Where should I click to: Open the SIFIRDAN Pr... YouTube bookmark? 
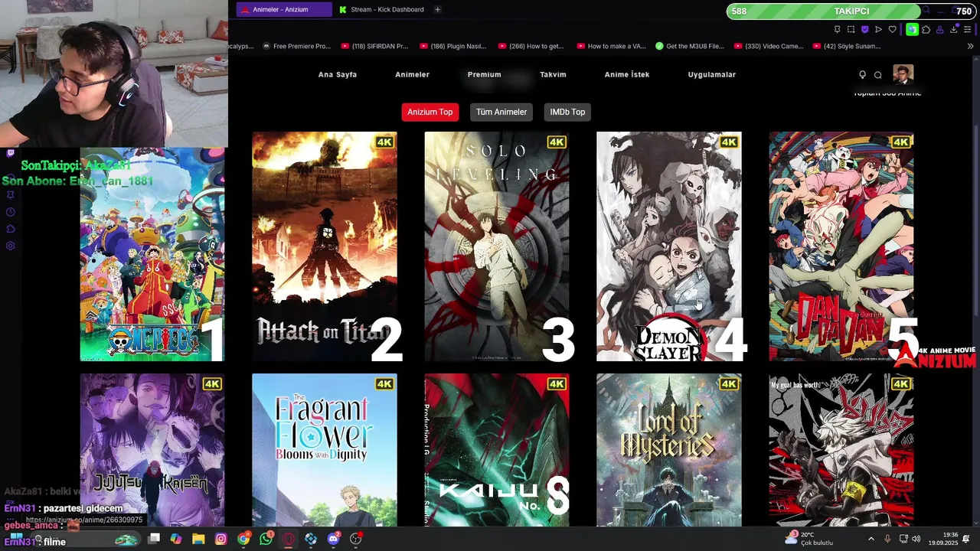point(375,46)
